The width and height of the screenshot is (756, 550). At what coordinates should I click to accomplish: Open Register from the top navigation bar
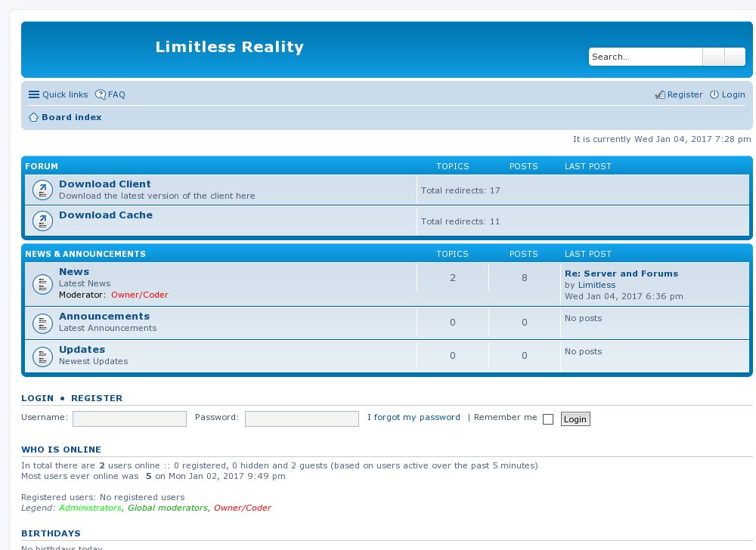tap(679, 94)
